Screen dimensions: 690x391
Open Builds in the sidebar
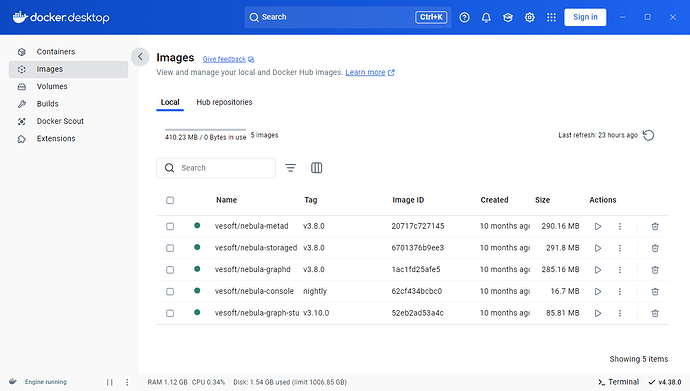[68, 104]
